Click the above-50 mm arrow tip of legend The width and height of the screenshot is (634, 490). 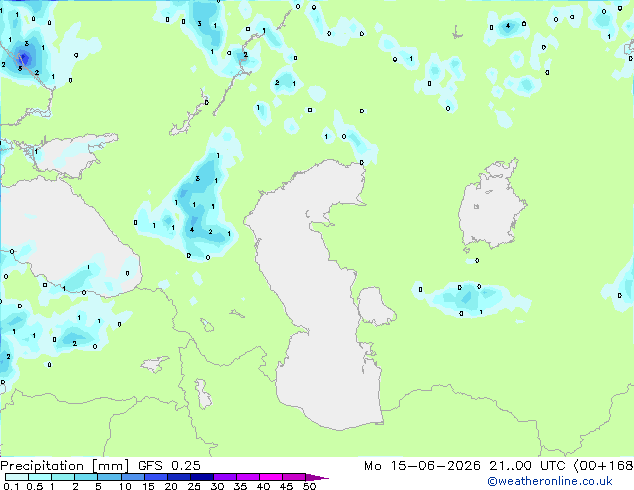pyautogui.click(x=317, y=478)
